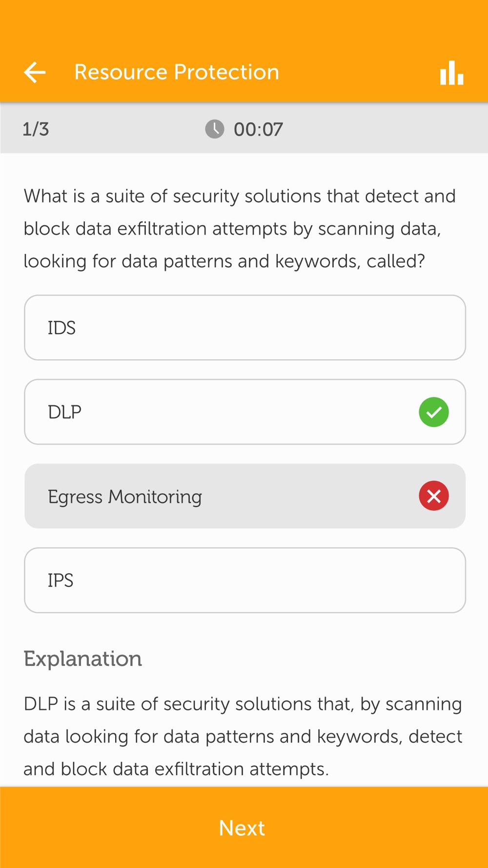Click the IDS option label text
The width and height of the screenshot is (488, 868).
tap(61, 328)
